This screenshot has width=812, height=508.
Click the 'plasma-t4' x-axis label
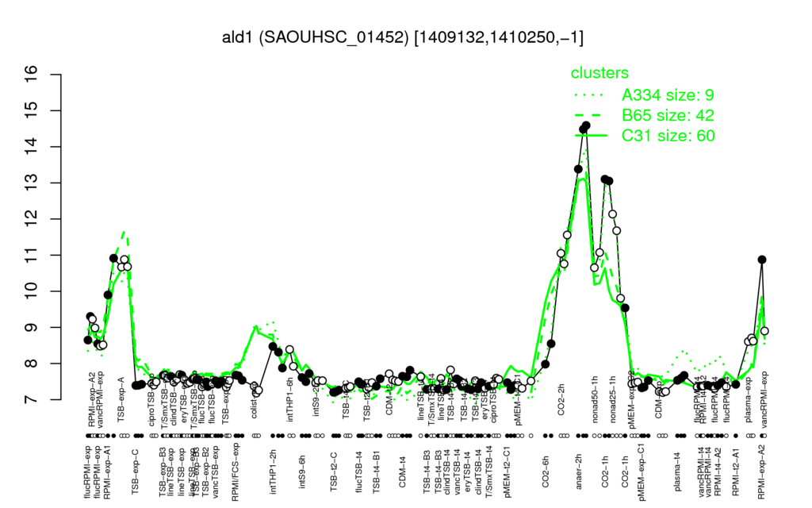point(677,471)
